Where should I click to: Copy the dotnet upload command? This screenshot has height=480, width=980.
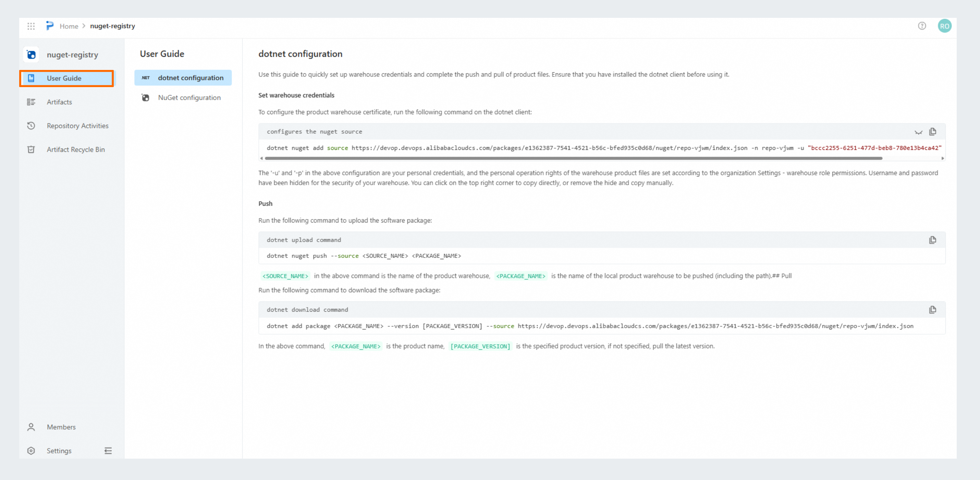pos(932,240)
